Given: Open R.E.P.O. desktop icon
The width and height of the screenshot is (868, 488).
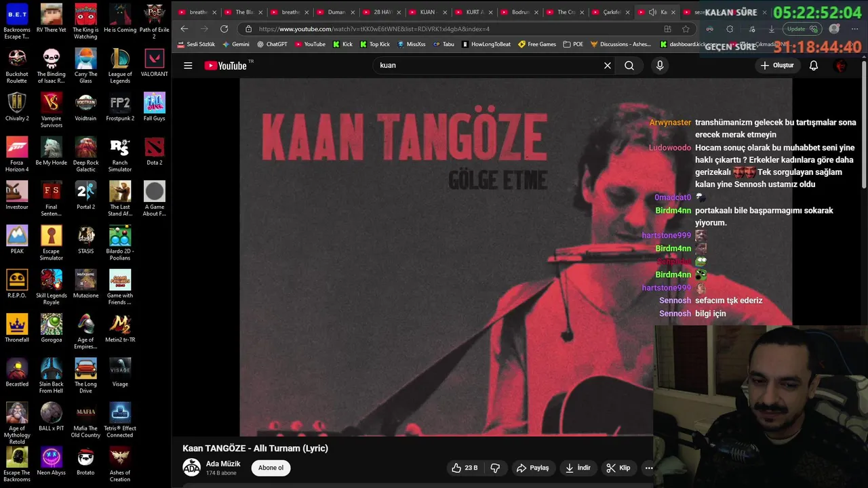Looking at the screenshot, I should pyautogui.click(x=17, y=284).
